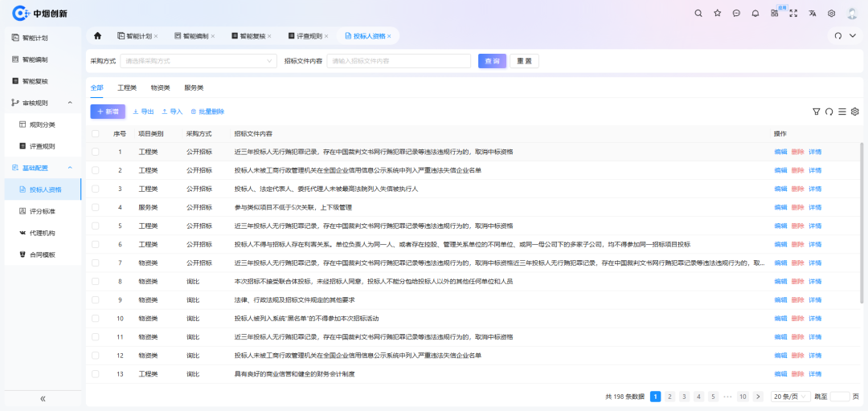Open the chat message icon in header

point(736,14)
